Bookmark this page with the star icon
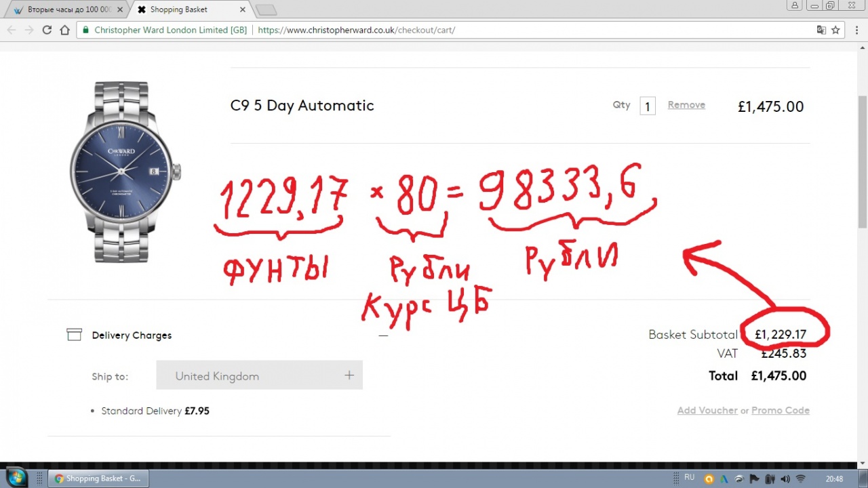 tap(835, 30)
